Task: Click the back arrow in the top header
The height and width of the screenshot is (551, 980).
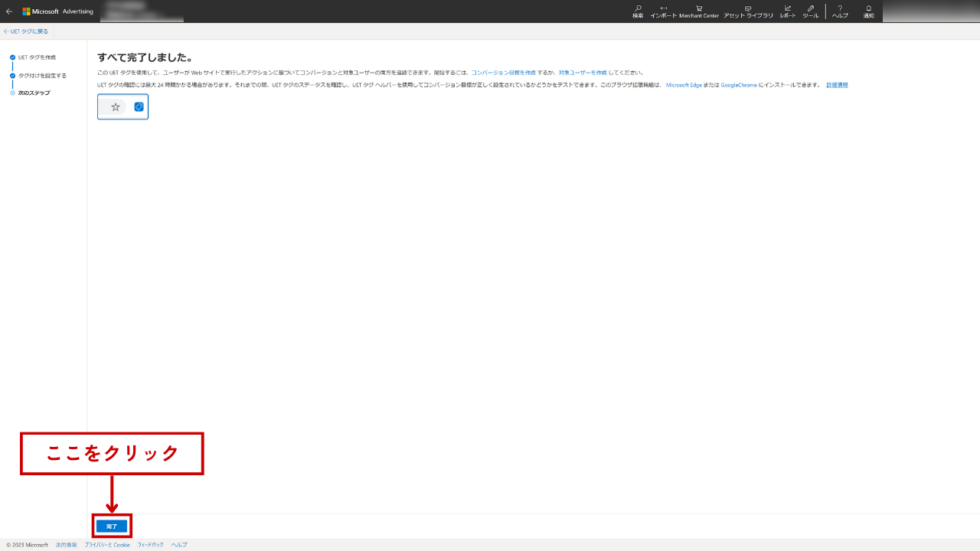Action: [9, 11]
